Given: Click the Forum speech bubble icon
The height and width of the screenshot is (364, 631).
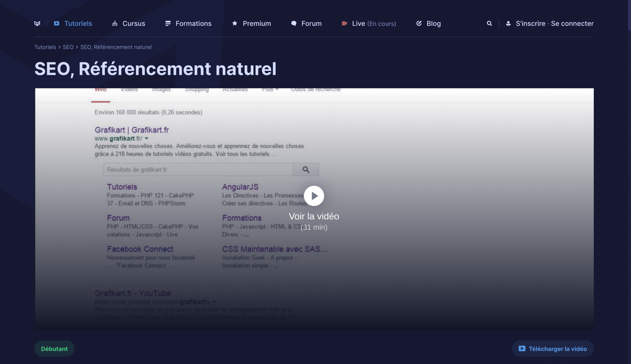Looking at the screenshot, I should (294, 23).
